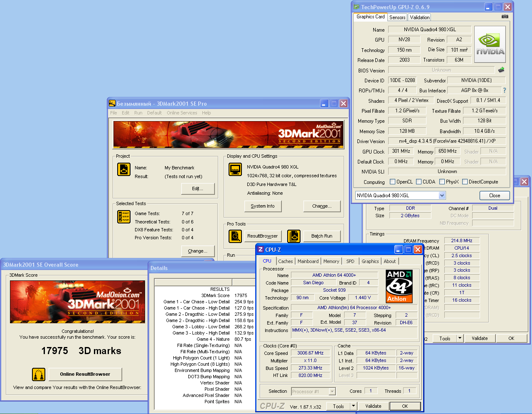The image size is (532, 414).
Task: Click the Edit... button under Project
Action: coord(198,189)
